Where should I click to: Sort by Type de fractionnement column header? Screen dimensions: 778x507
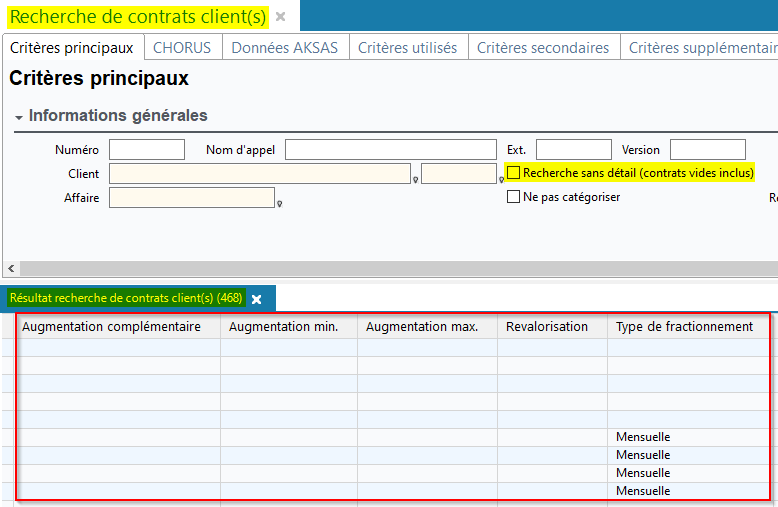[684, 327]
